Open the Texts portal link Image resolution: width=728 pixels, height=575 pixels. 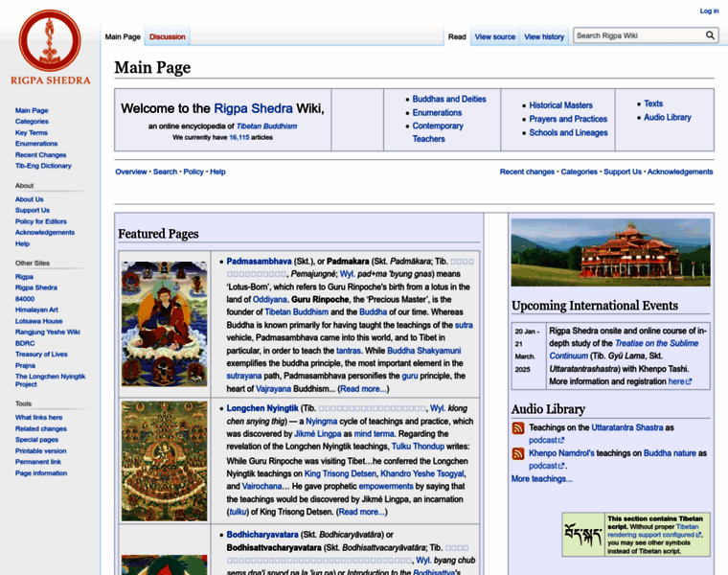(653, 103)
